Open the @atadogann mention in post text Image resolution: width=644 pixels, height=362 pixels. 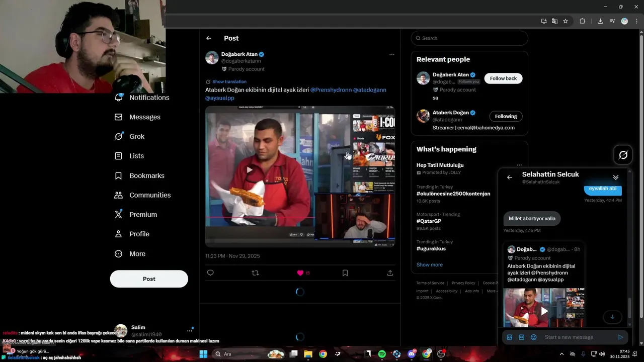[370, 90]
